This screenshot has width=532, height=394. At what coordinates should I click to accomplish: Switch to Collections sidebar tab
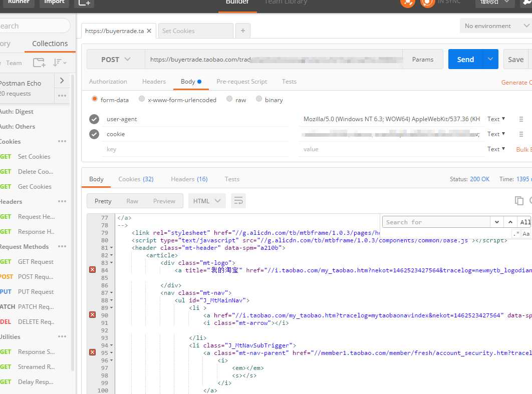pos(50,44)
